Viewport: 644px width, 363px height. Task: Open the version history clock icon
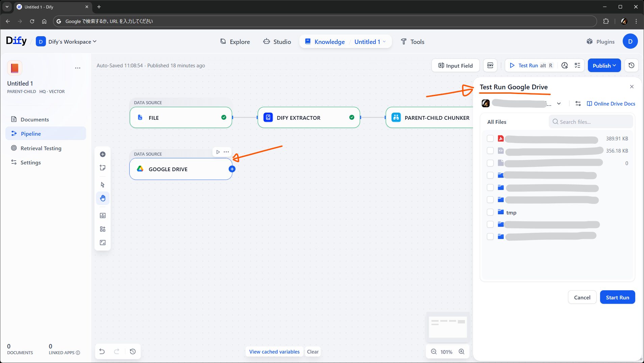[631, 65]
